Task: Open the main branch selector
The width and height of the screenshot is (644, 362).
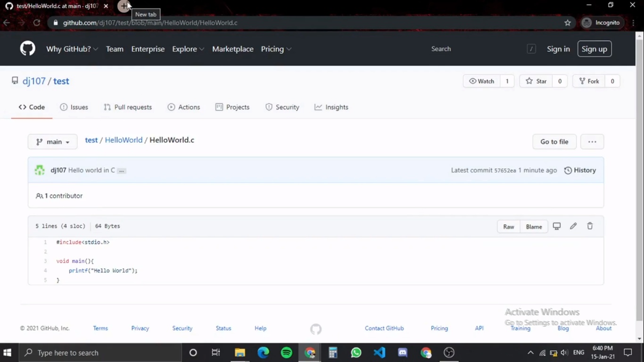Action: pyautogui.click(x=53, y=142)
